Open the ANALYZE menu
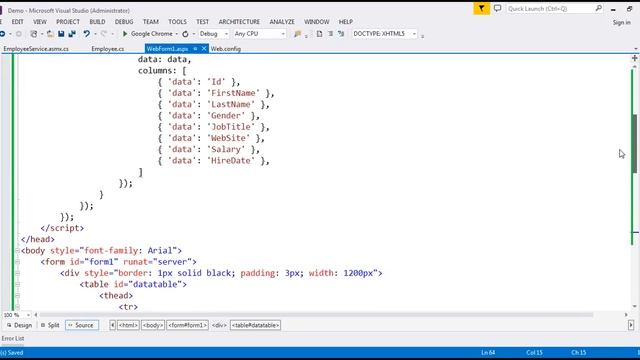The height and width of the screenshot is (360, 640). pyautogui.click(x=282, y=22)
